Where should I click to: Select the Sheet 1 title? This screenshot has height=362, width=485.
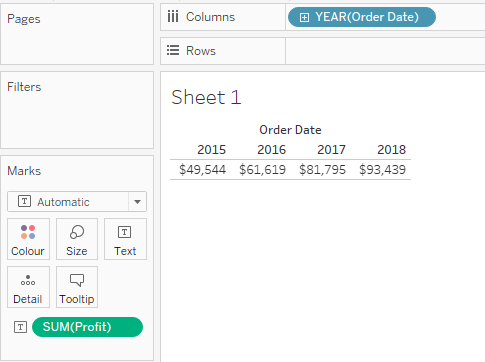[x=206, y=97]
